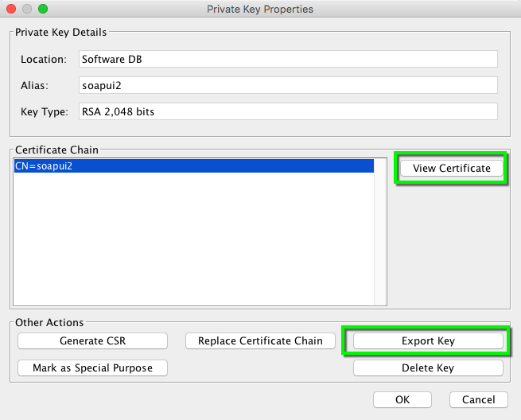Click empty area of Certificate Chain list

(193, 239)
